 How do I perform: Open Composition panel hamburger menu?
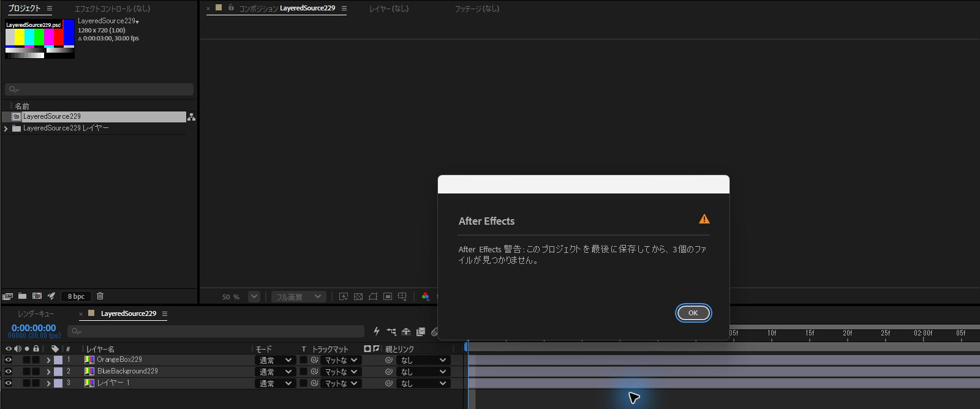point(344,9)
